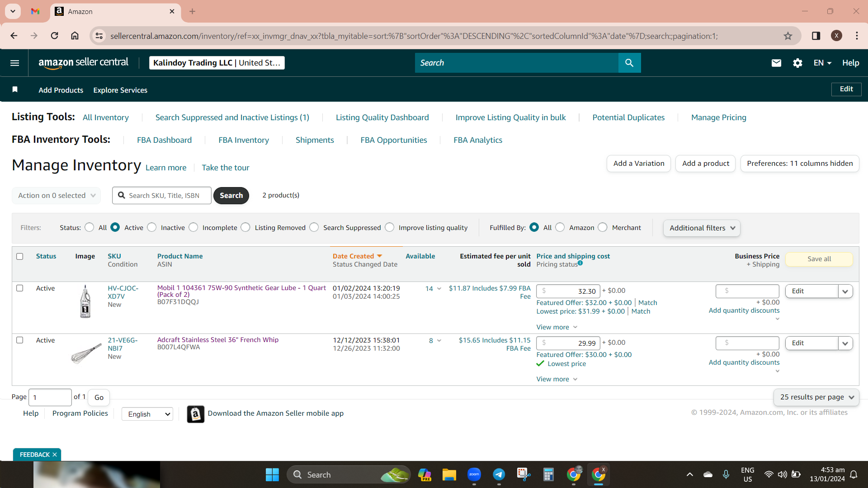Click the bookmark flag icon

click(x=15, y=89)
